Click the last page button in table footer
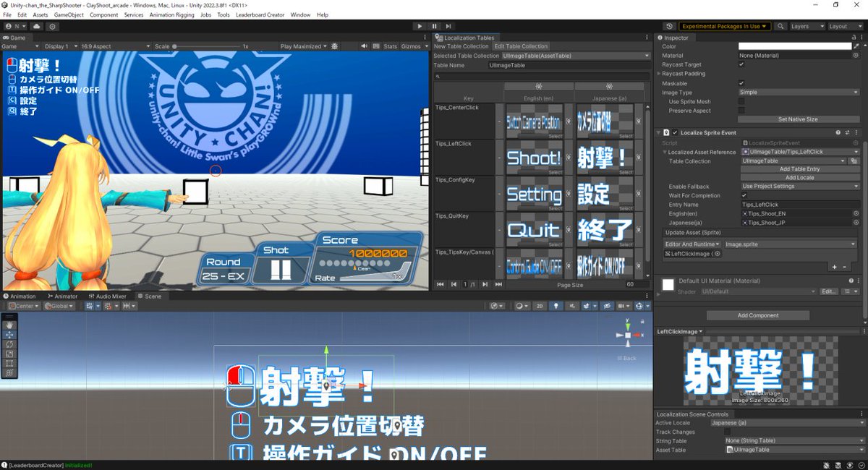This screenshot has height=470, width=868. 498,285
